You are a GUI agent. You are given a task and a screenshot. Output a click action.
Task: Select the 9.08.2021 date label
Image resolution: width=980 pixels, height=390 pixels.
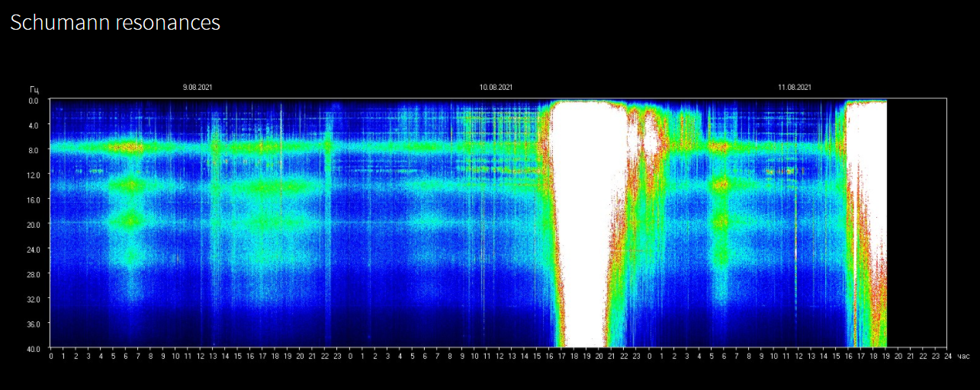coord(198,88)
